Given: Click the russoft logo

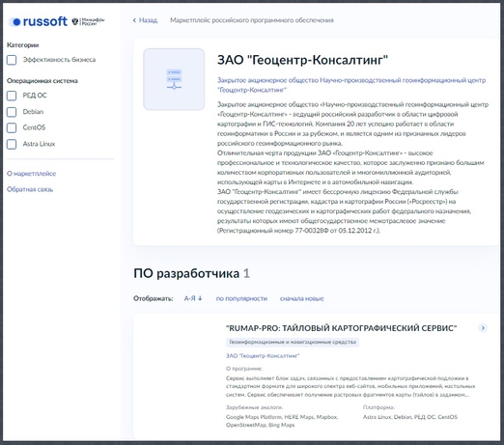Looking at the screenshot, I should 39,21.
